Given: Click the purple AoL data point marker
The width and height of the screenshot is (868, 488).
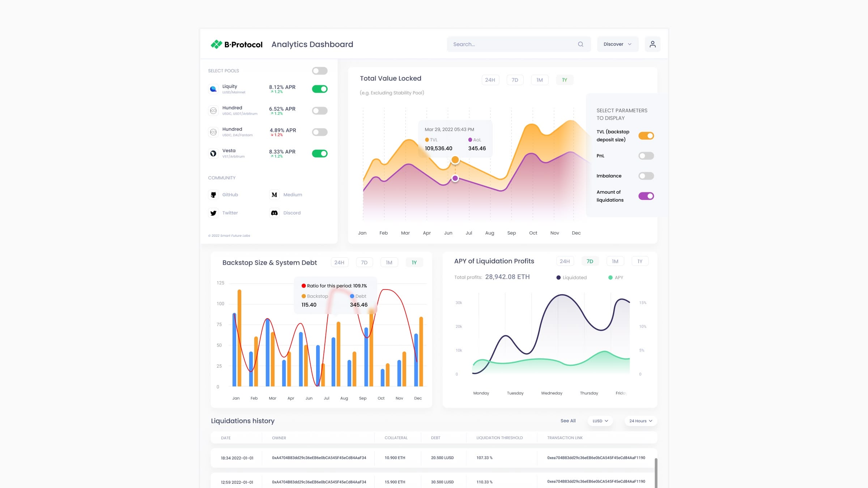Looking at the screenshot, I should [455, 178].
